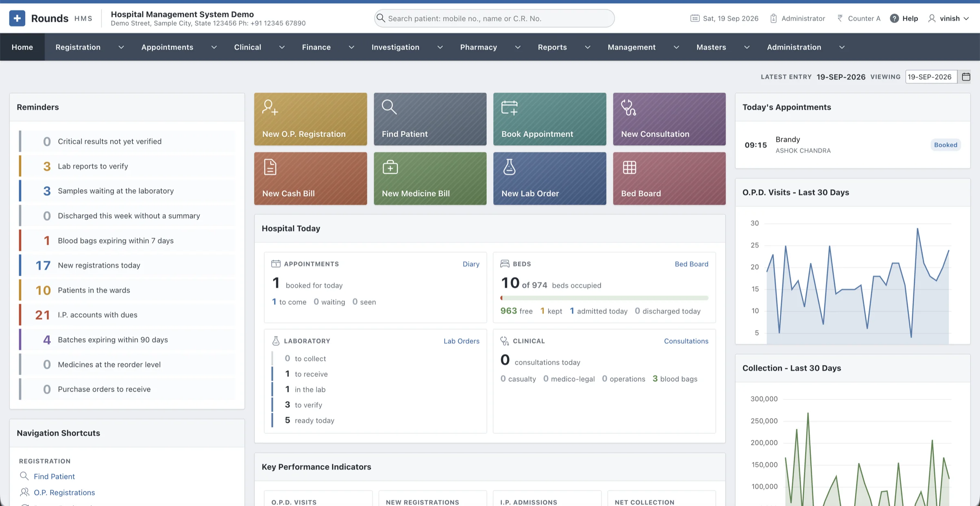The height and width of the screenshot is (506, 980).
Task: Open the Diary link in Appointments card
Action: coord(471,264)
